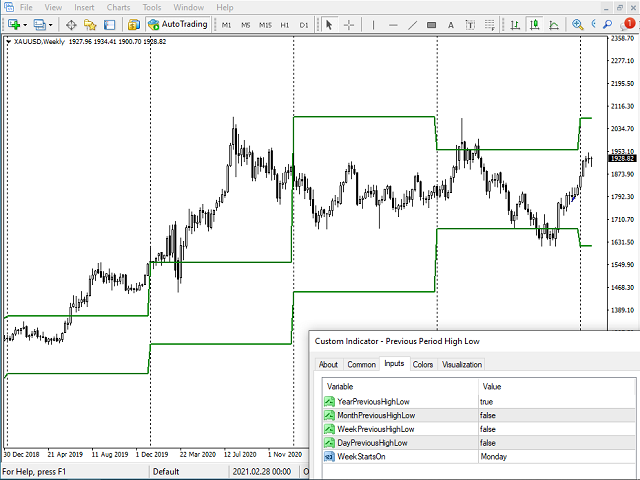
Task: Open the Charts menu
Action: pyautogui.click(x=118, y=7)
